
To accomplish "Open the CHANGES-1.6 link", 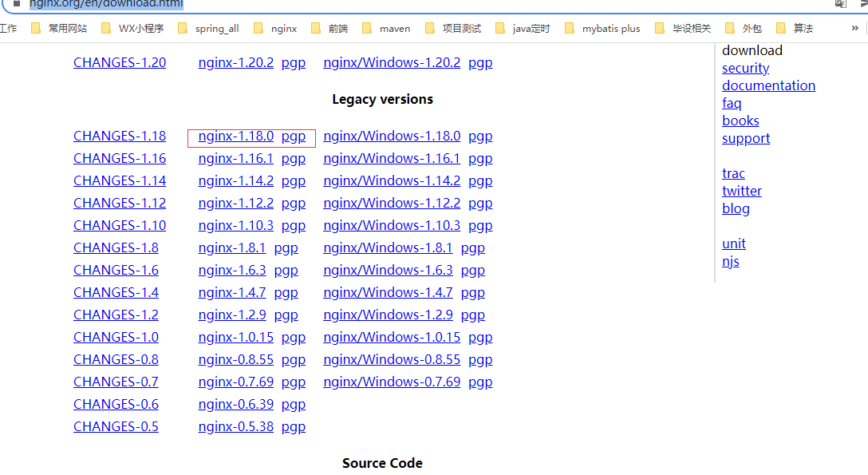I will (116, 270).
